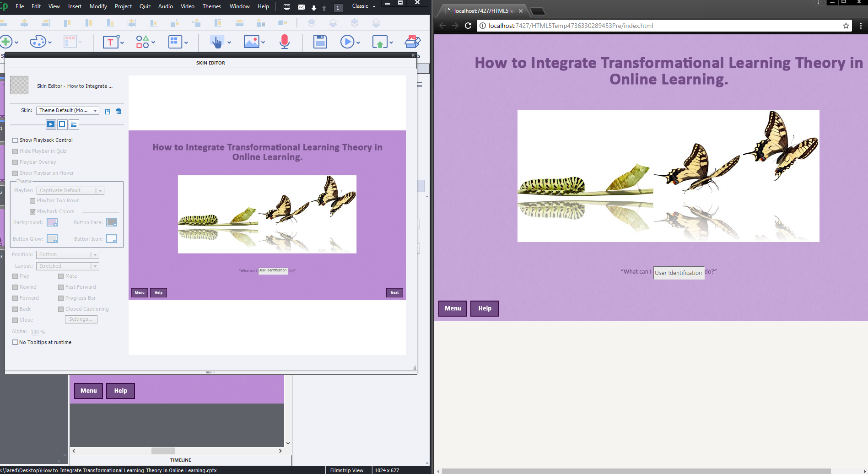Click Menu button in browser preview
Viewport: 868px width, 474px height.
(453, 308)
